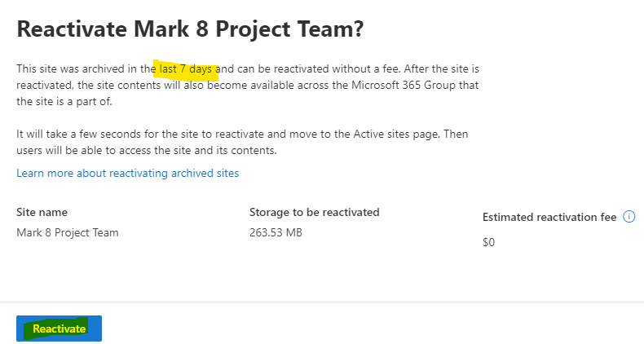Click the $0 fee amount
Viewport: 644px width, 344px height.
[489, 242]
